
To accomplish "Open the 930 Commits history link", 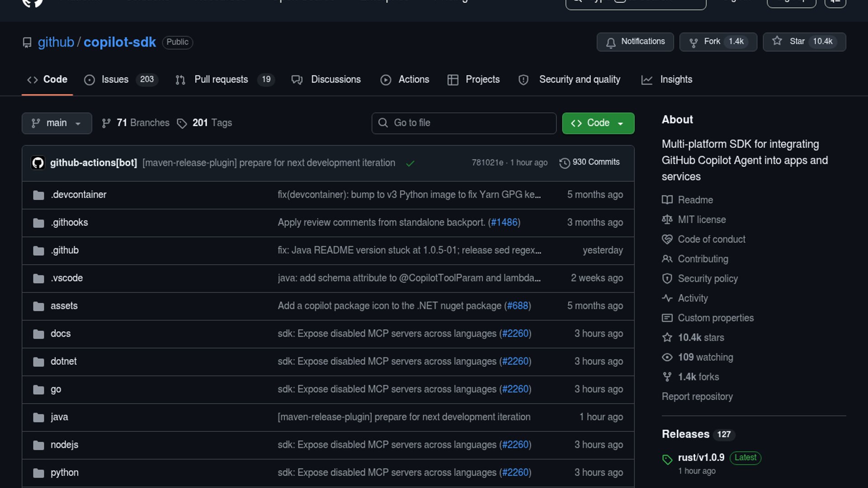I will (590, 162).
